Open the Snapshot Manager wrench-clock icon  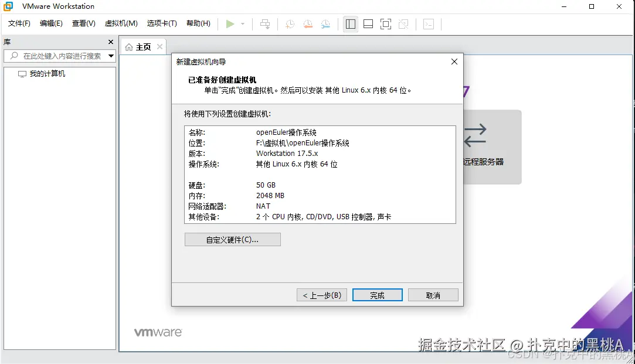pos(326,24)
